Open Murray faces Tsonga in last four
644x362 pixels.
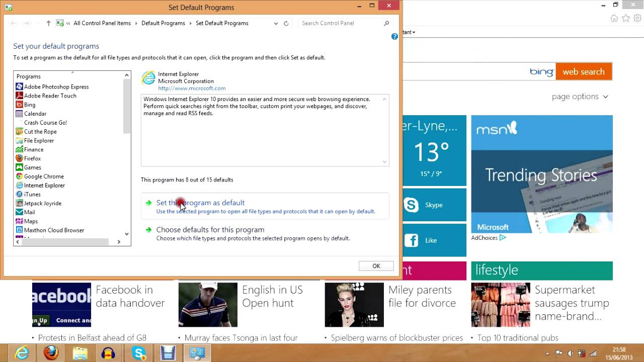[x=241, y=338]
